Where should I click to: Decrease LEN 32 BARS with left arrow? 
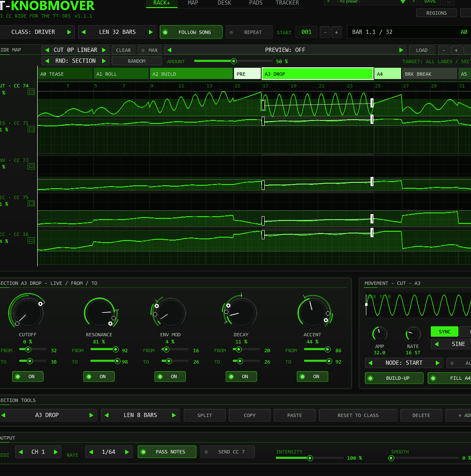click(84, 32)
